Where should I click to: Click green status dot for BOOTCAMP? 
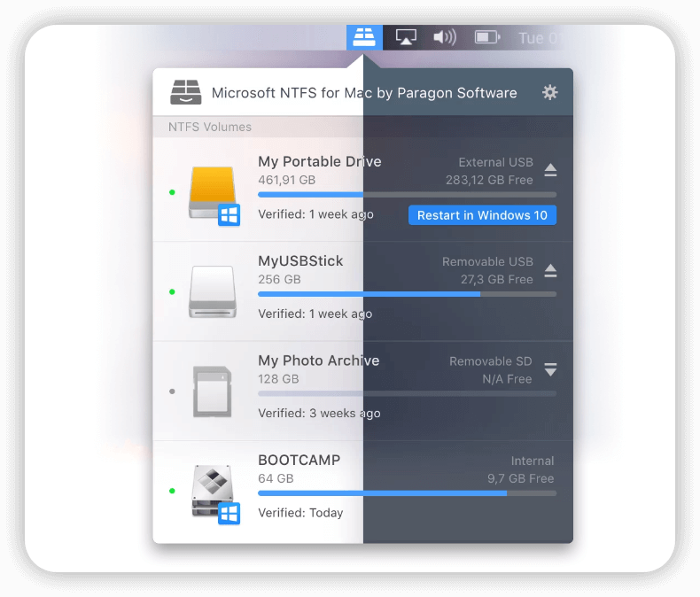click(172, 491)
